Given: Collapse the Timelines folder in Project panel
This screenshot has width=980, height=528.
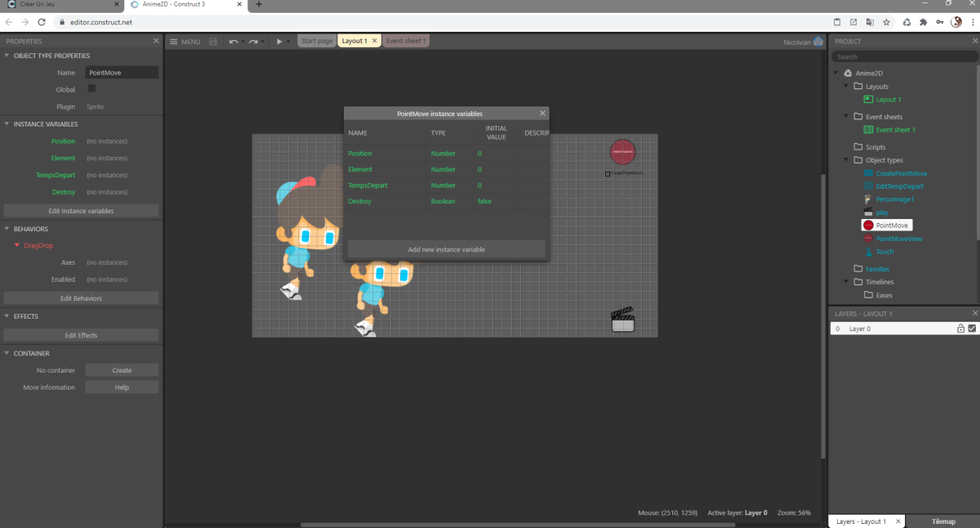Looking at the screenshot, I should [x=845, y=282].
